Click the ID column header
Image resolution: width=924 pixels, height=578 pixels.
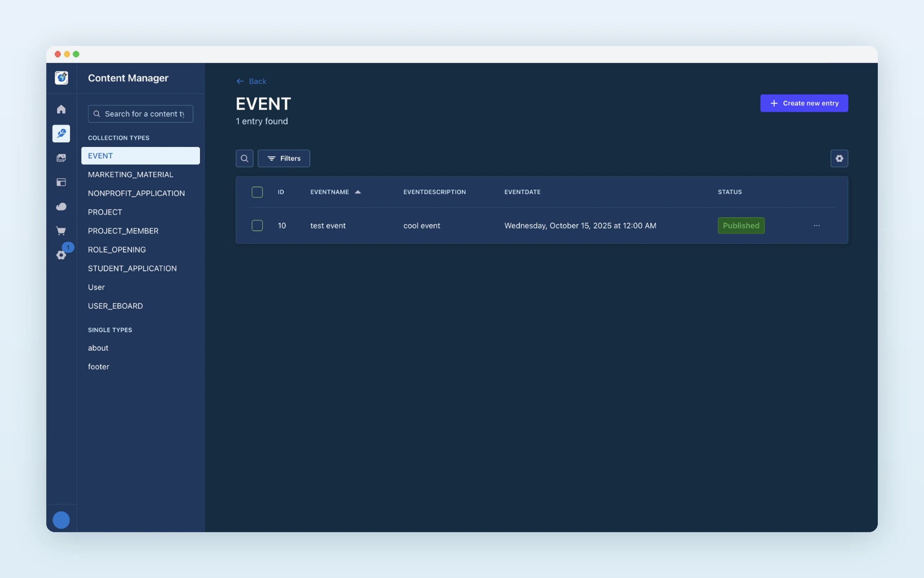(281, 192)
